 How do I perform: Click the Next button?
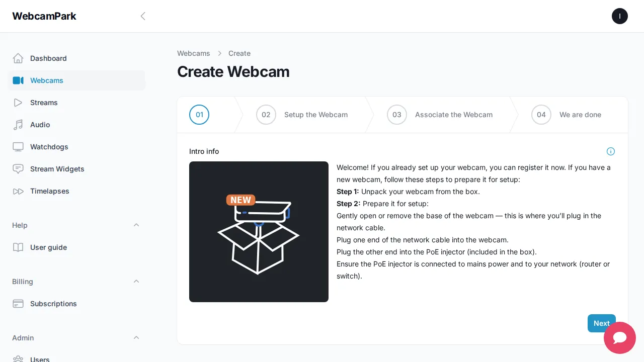[601, 323]
